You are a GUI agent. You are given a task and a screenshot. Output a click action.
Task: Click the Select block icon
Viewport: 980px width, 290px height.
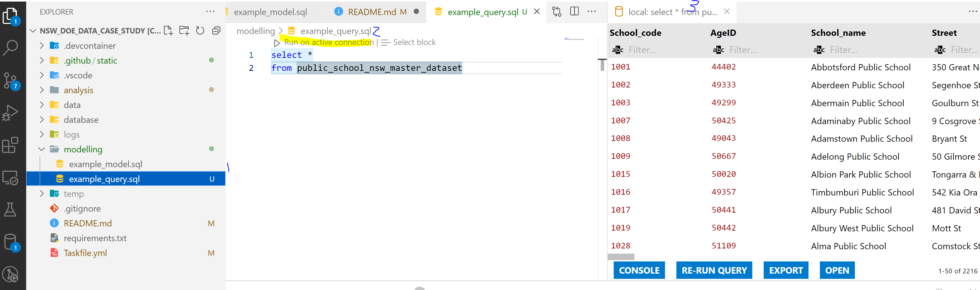386,42
